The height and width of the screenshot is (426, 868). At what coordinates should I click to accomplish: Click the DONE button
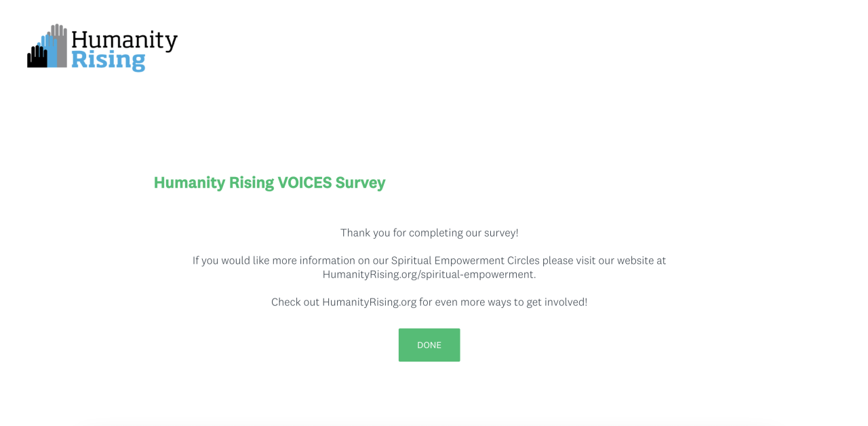click(x=429, y=345)
